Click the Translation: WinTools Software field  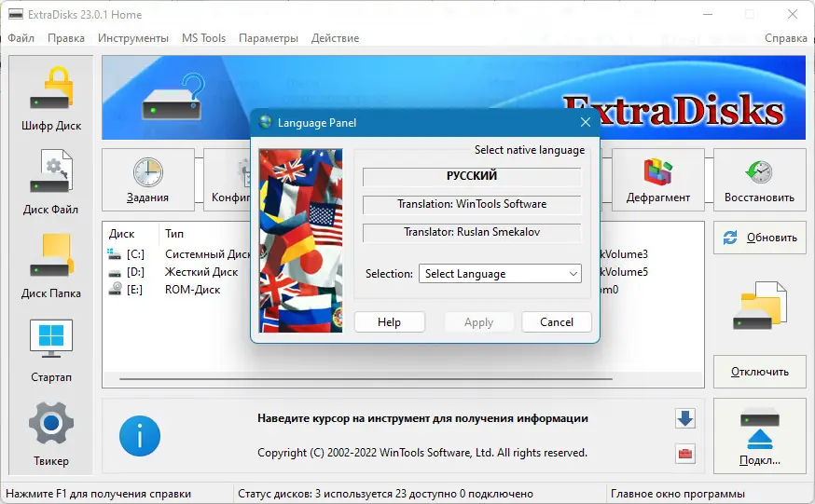(472, 204)
